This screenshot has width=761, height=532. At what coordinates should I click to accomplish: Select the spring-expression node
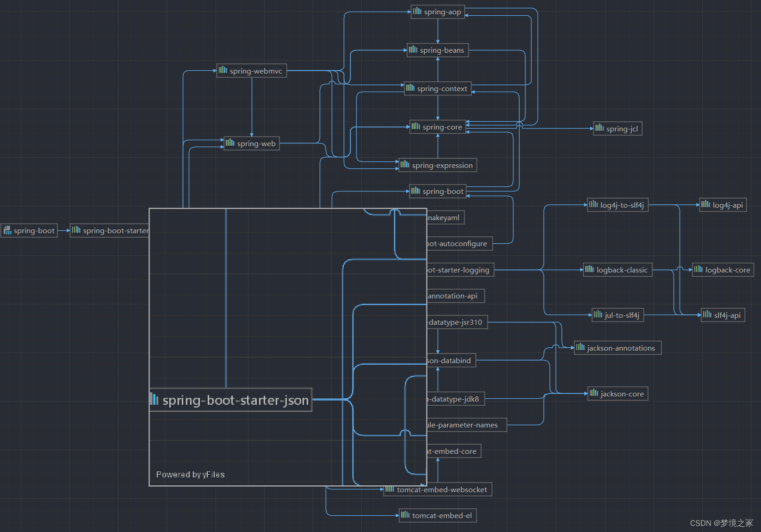(x=438, y=165)
